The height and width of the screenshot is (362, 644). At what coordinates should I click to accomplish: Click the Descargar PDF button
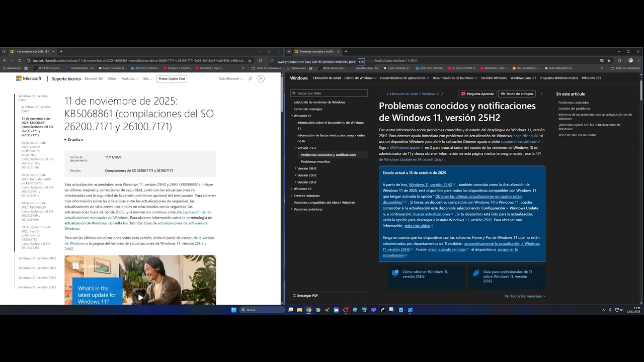(x=305, y=296)
